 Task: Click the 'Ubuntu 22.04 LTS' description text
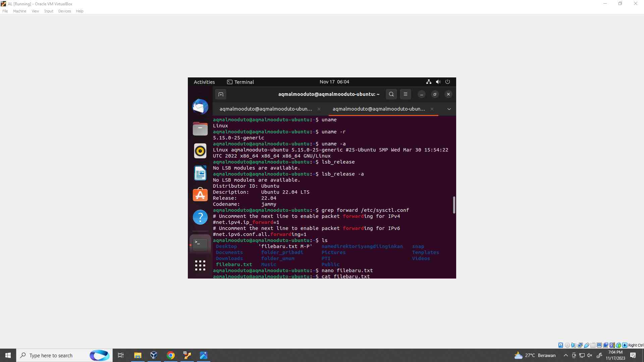285,192
